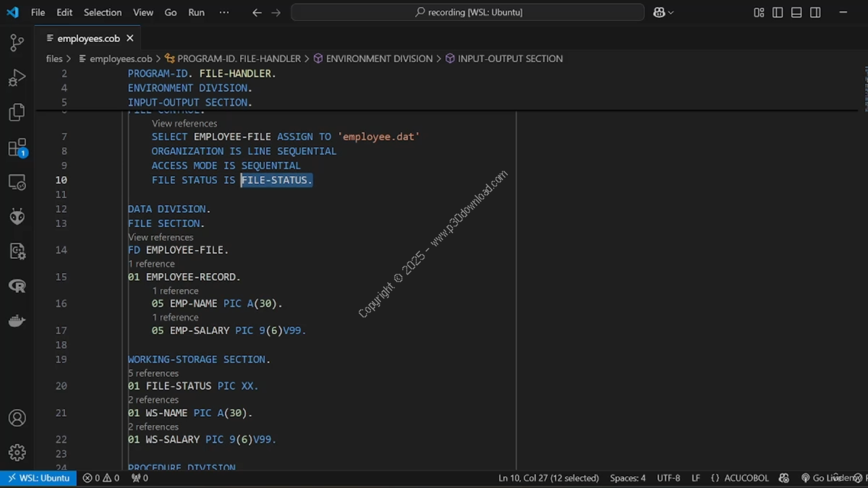Click the 'recording [WSL: Ubuntu]' search box
The image size is (868, 488).
(x=468, y=12)
